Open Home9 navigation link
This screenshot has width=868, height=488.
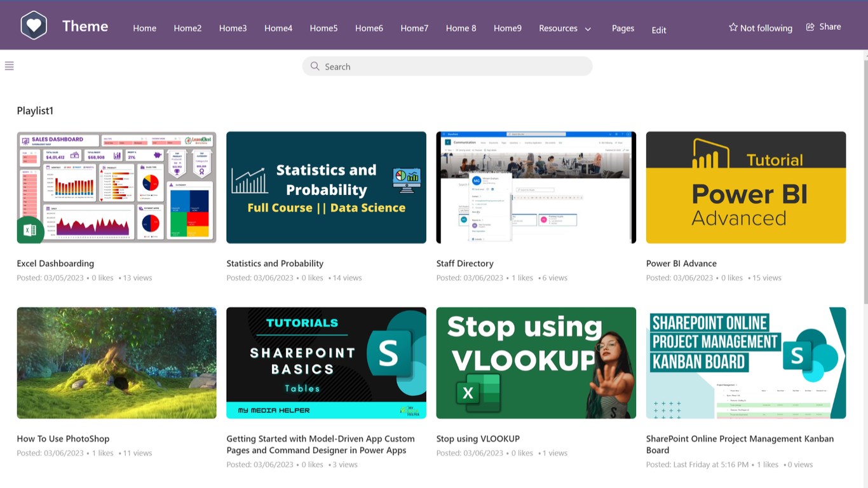click(508, 28)
